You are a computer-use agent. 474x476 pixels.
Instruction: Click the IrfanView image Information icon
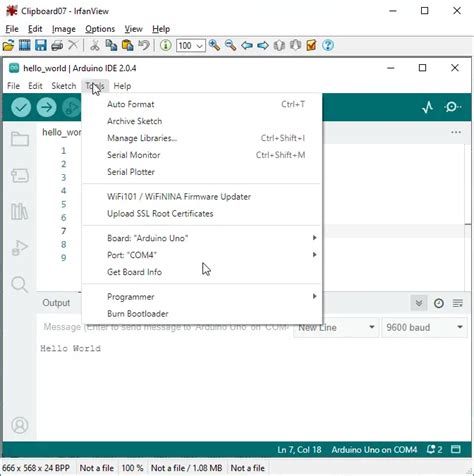point(166,45)
